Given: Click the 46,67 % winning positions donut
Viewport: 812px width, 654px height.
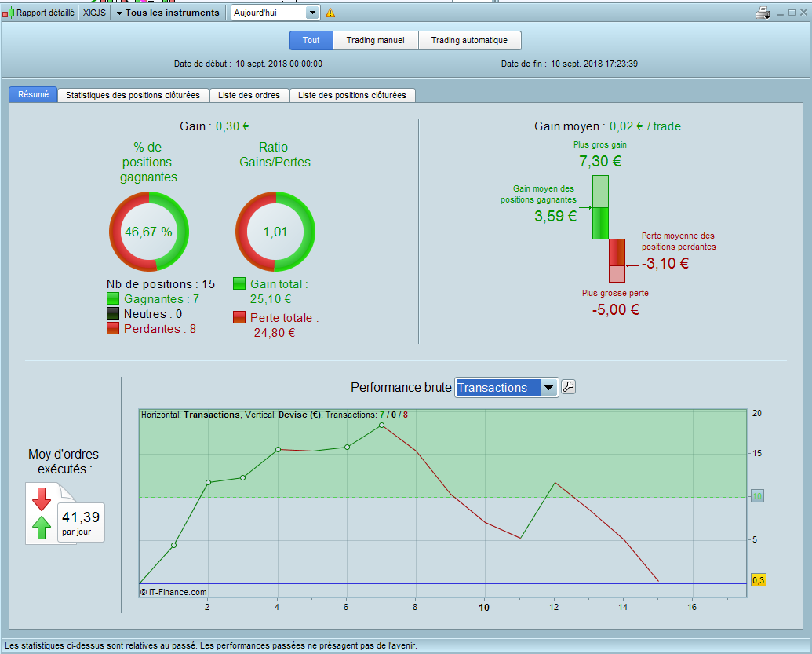Looking at the screenshot, I should [x=148, y=231].
